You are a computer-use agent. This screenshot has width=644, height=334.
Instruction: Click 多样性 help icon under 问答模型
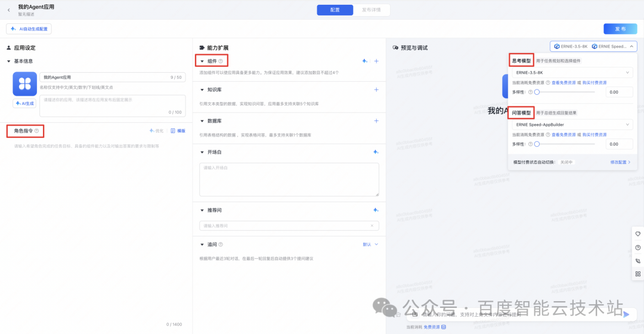[x=530, y=144]
